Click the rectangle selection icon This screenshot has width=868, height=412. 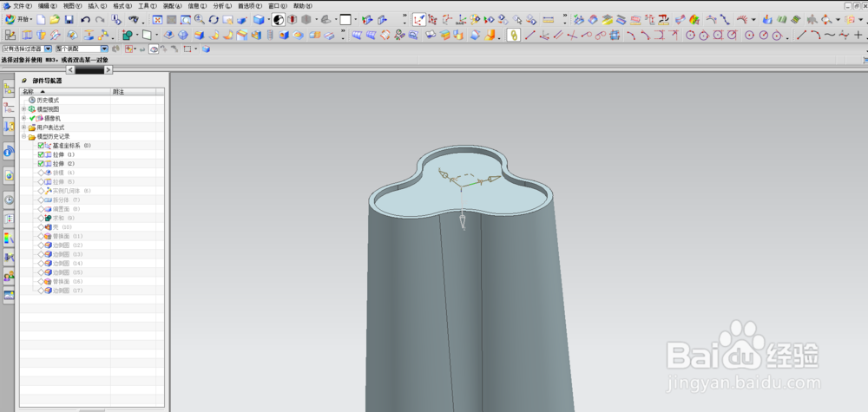[x=187, y=49]
